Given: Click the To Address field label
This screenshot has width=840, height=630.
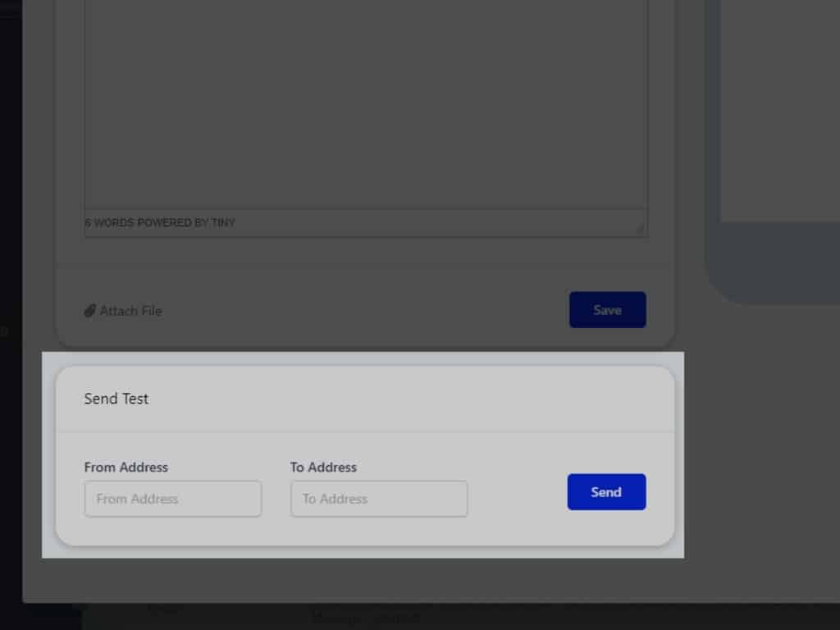Looking at the screenshot, I should point(323,467).
